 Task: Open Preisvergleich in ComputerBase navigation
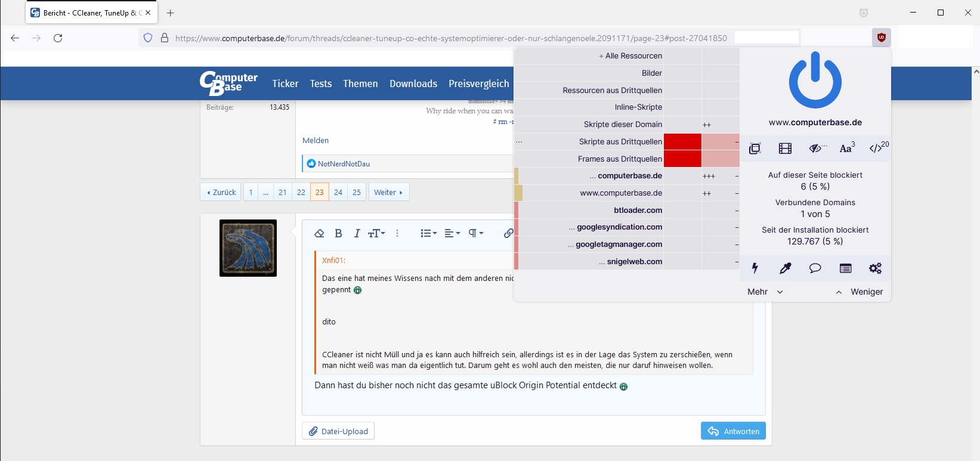click(479, 83)
